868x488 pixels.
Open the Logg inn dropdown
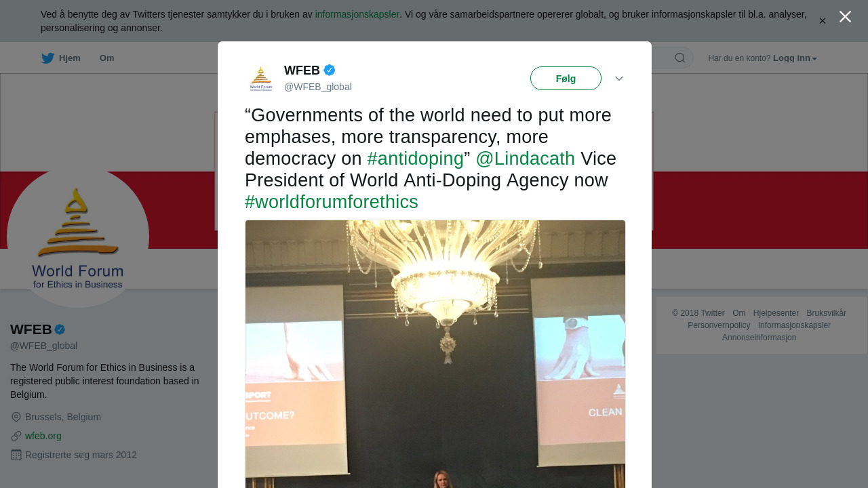795,58
